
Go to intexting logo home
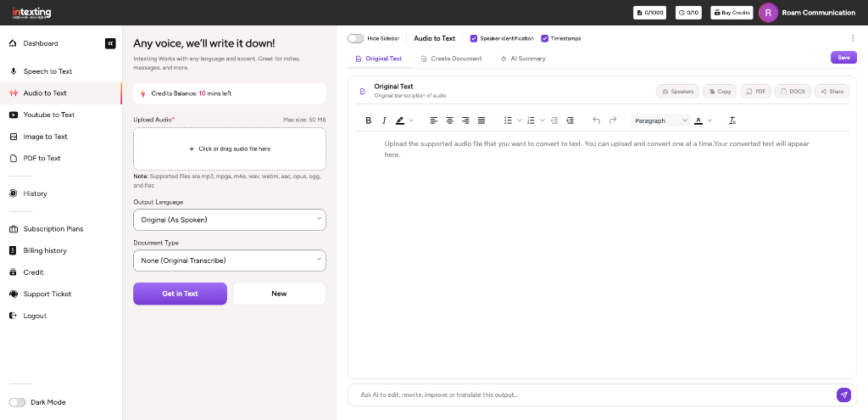coord(31,12)
